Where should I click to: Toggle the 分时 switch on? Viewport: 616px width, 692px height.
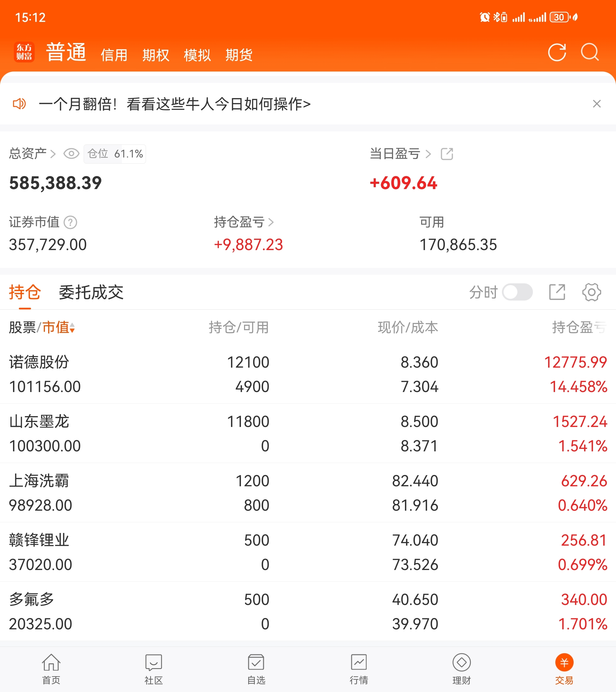517,292
